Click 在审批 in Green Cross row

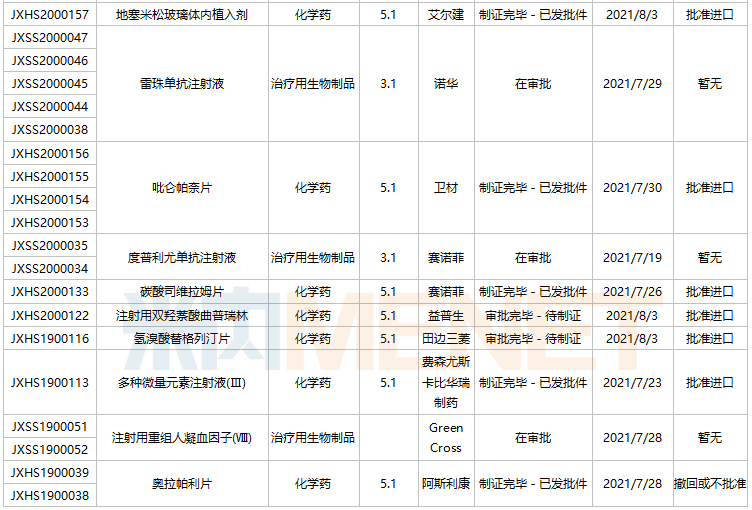coord(533,438)
